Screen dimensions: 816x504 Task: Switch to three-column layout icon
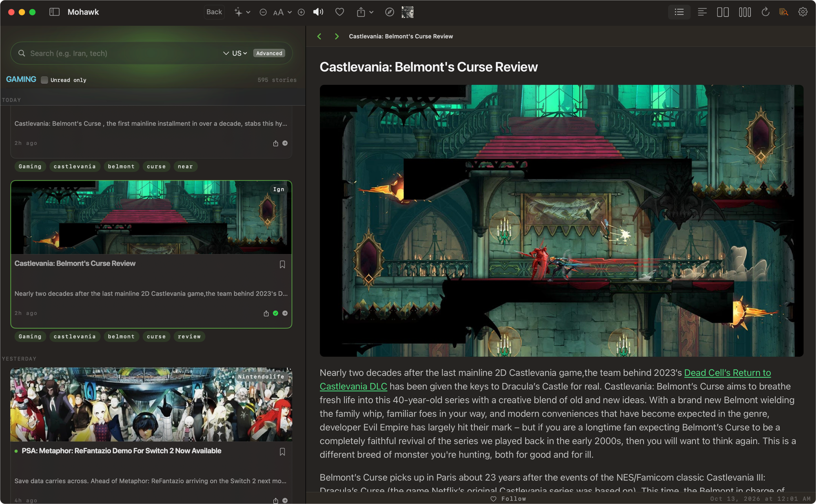point(745,12)
